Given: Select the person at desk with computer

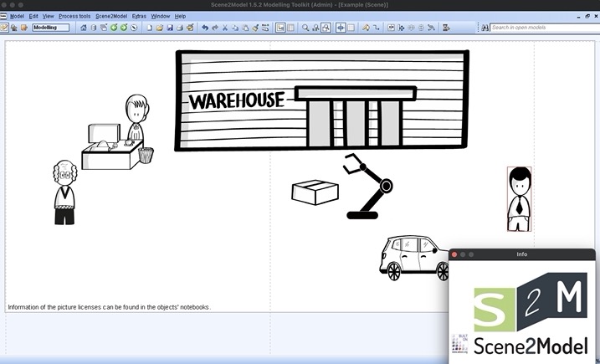Looking at the screenshot, I should (118, 132).
